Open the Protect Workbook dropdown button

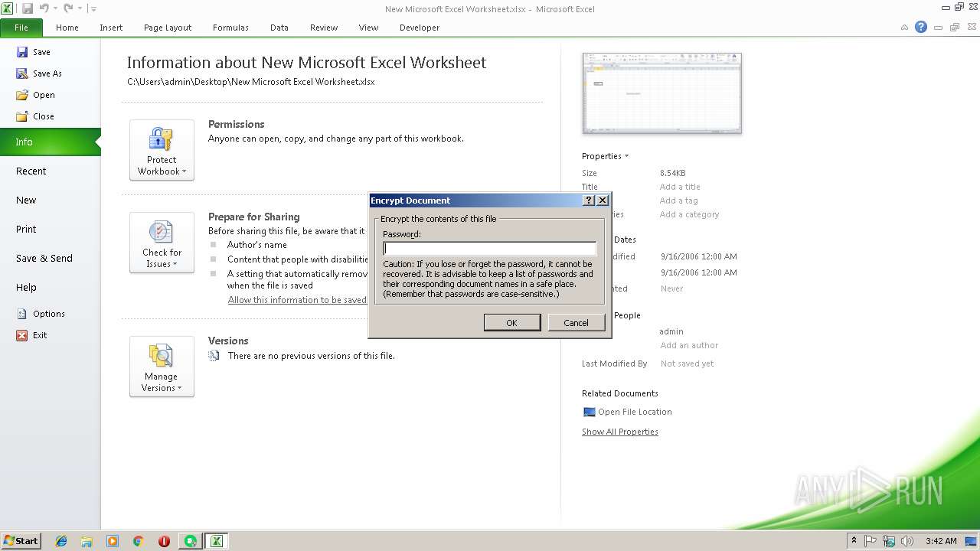click(x=162, y=150)
